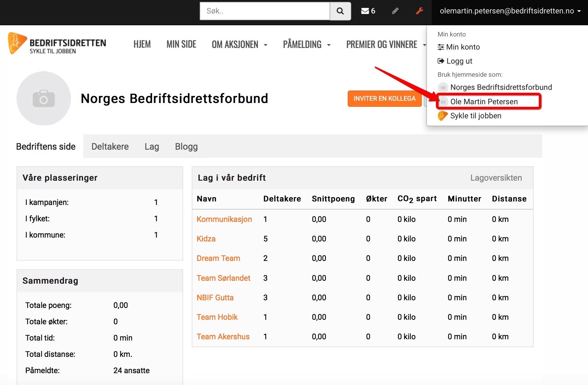Click the camera placeholder profile picture
588x385 pixels.
click(x=44, y=98)
